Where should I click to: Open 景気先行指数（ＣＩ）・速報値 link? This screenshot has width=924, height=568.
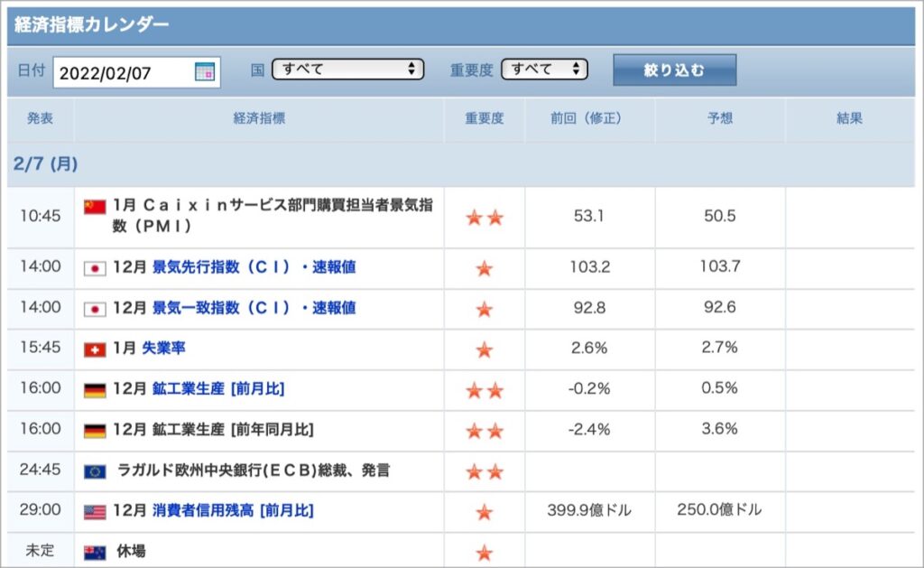pyautogui.click(x=254, y=267)
